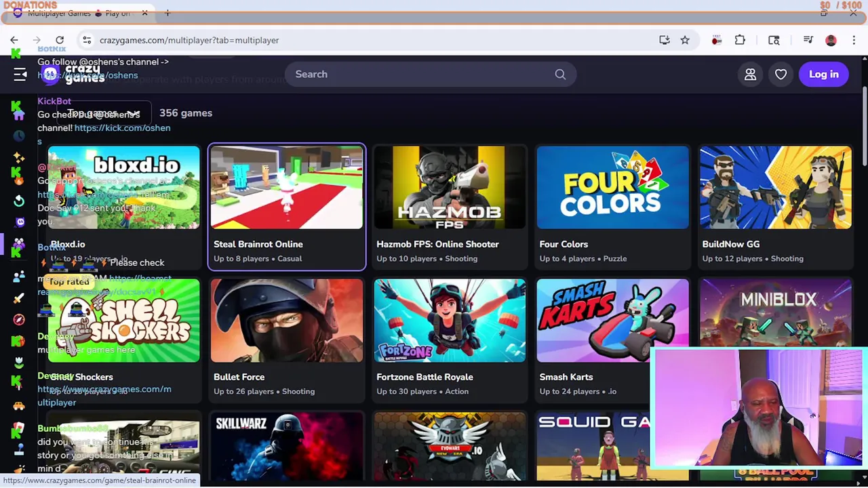Open the EvoWars.io game thumbnail
The width and height of the screenshot is (868, 488).
(450, 446)
